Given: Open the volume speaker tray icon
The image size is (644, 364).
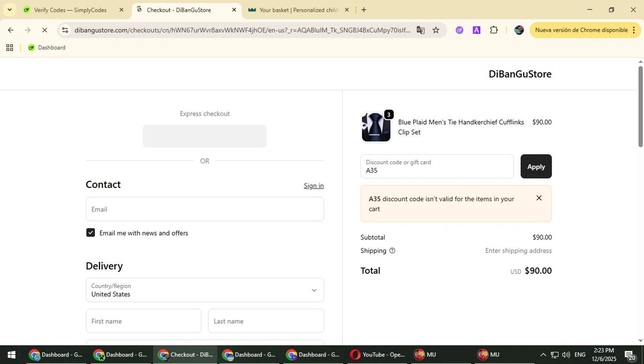Looking at the screenshot, I should [x=566, y=355].
